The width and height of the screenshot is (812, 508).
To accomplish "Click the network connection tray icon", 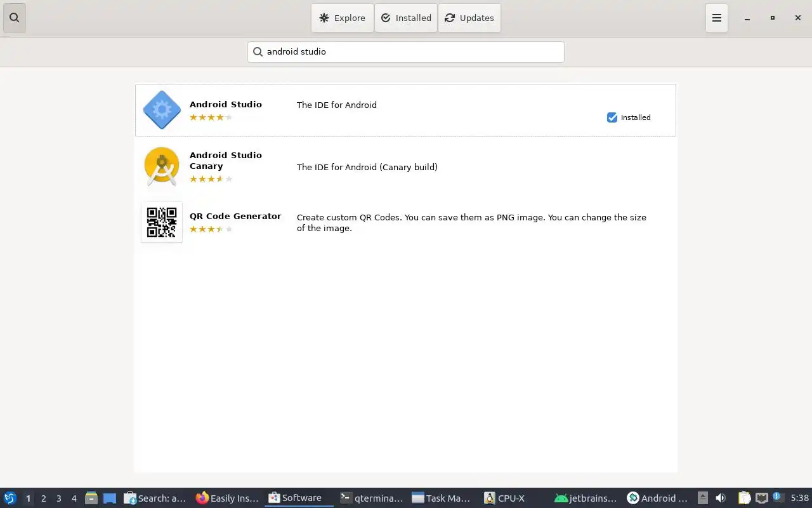I will click(762, 498).
